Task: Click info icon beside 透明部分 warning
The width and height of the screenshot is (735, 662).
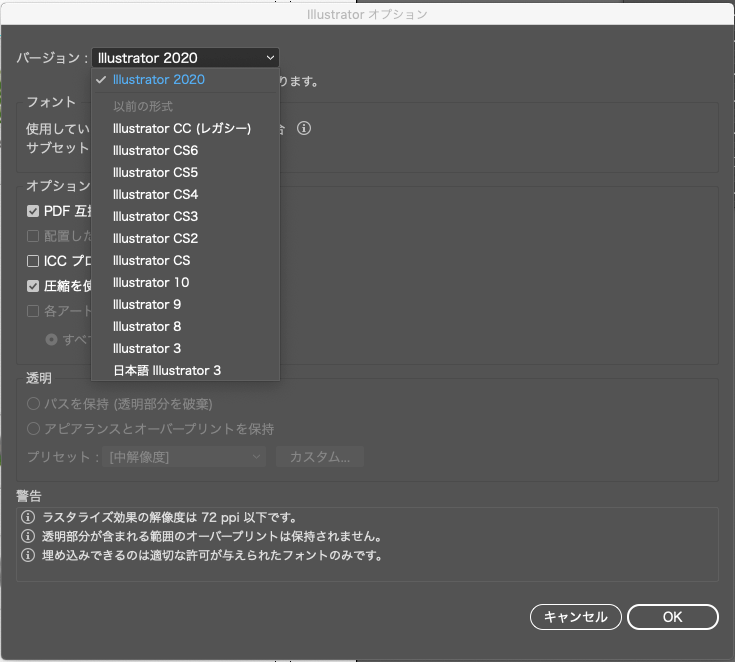Action: tap(28, 536)
